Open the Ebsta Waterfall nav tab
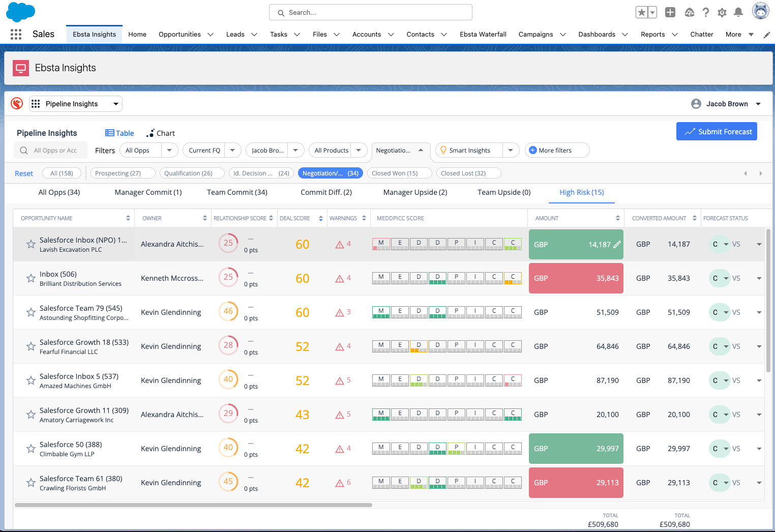Screen dimensions: 775x532 [x=483, y=35]
